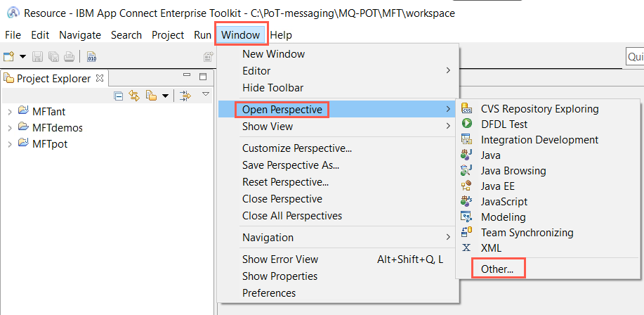
Task: Select Close Perspective
Action: point(338,198)
